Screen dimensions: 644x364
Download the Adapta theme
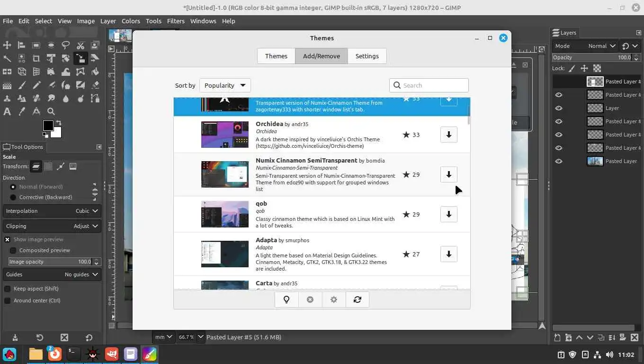(x=449, y=254)
